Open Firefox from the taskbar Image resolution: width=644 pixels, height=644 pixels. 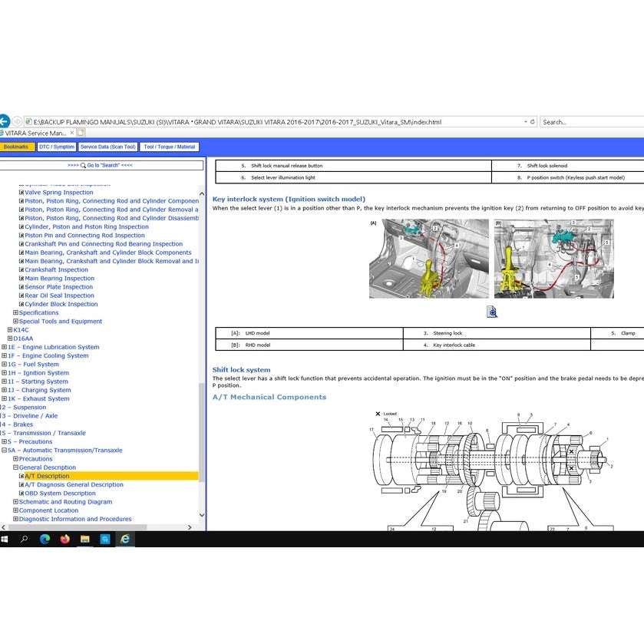click(x=64, y=539)
